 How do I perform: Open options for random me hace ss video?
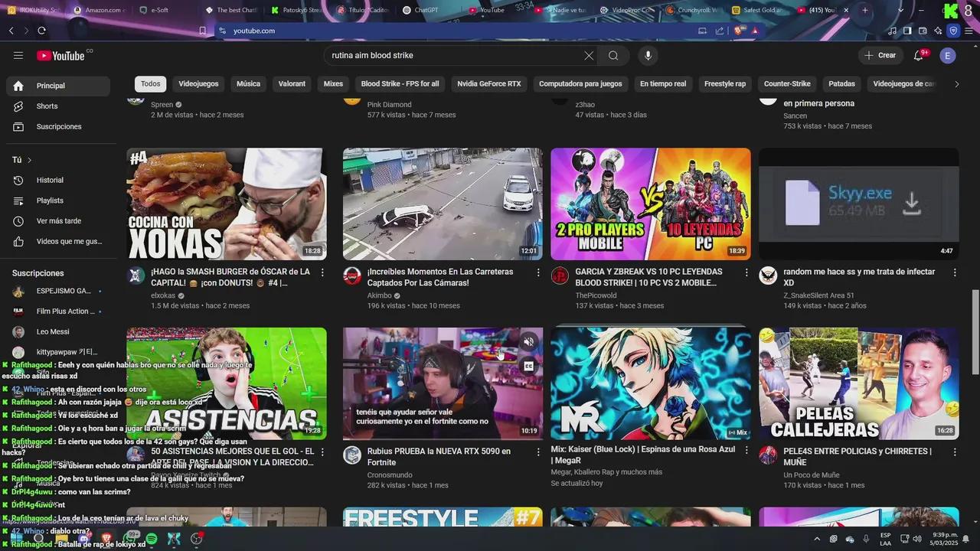click(x=955, y=272)
